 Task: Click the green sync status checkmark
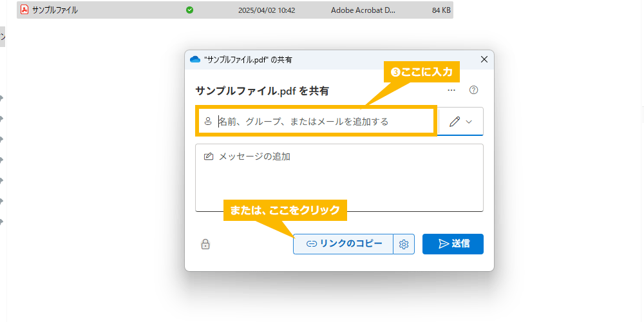pyautogui.click(x=190, y=10)
